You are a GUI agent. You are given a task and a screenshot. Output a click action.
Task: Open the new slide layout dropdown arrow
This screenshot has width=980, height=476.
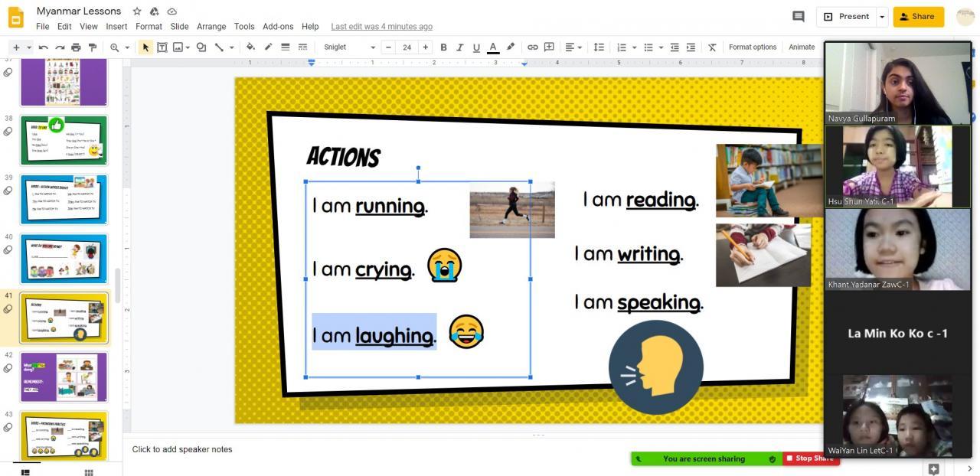pos(29,47)
